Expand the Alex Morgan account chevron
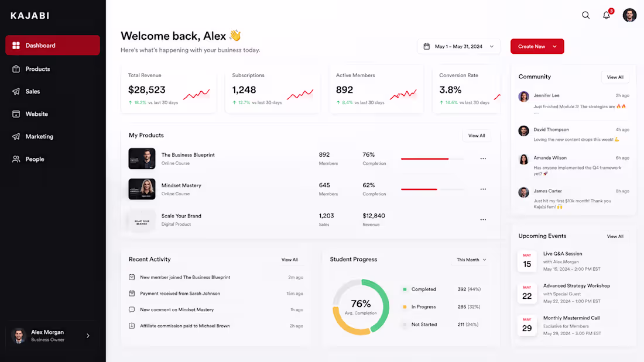 (88, 336)
